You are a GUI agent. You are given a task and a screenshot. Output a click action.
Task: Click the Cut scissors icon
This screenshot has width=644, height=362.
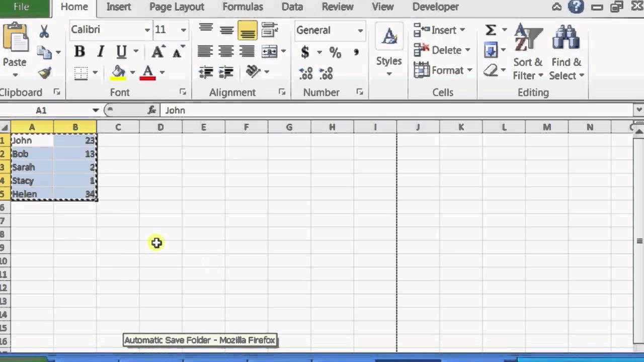44,32
